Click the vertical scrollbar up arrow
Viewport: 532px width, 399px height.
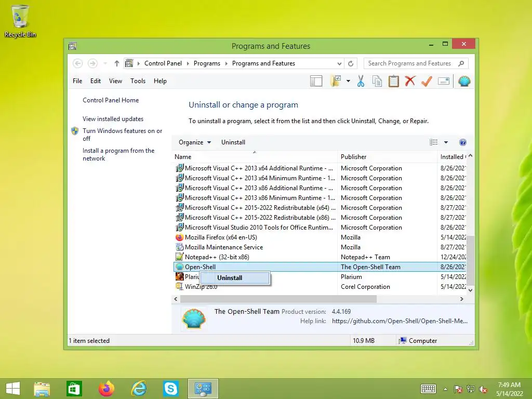pyautogui.click(x=470, y=156)
